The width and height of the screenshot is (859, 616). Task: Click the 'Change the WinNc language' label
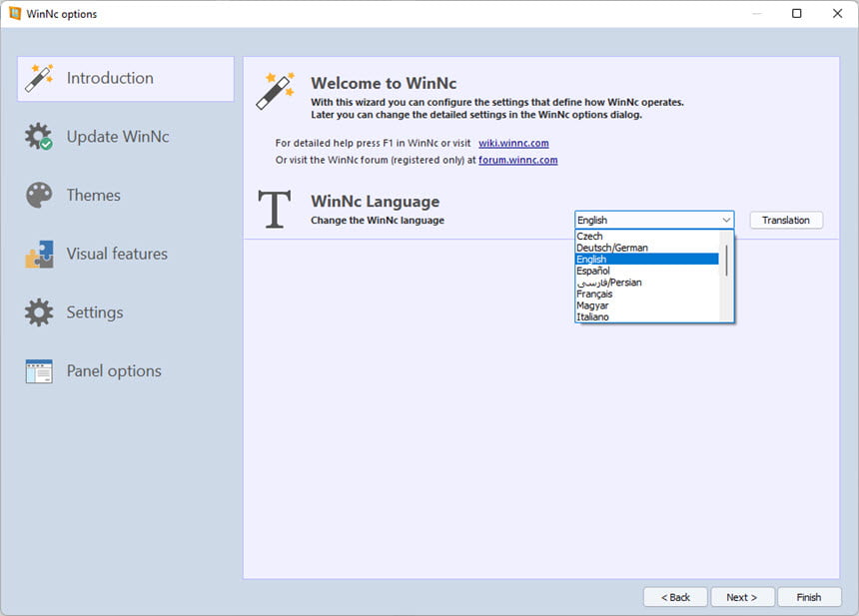[x=378, y=220]
